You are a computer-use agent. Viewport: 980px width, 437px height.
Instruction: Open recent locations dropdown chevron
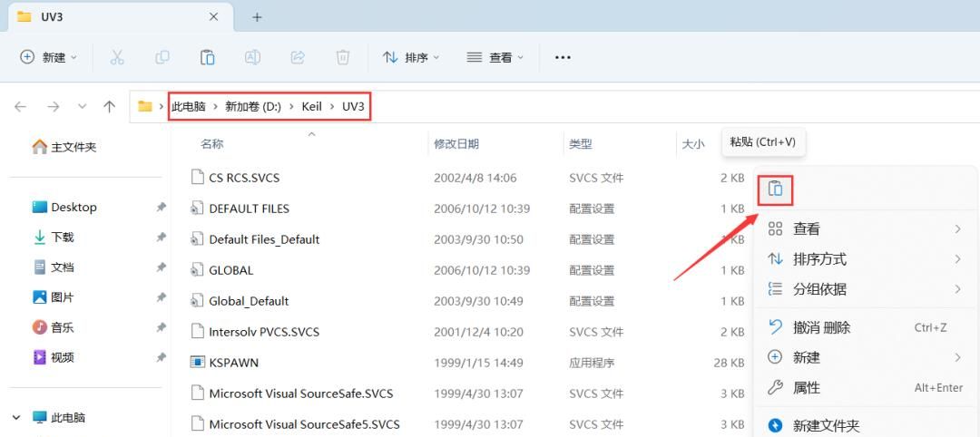click(82, 107)
